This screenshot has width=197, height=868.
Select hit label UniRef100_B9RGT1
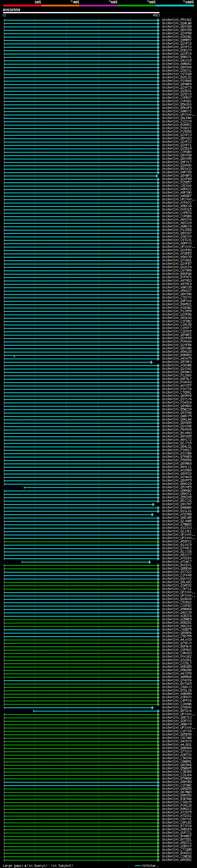point(177,57)
